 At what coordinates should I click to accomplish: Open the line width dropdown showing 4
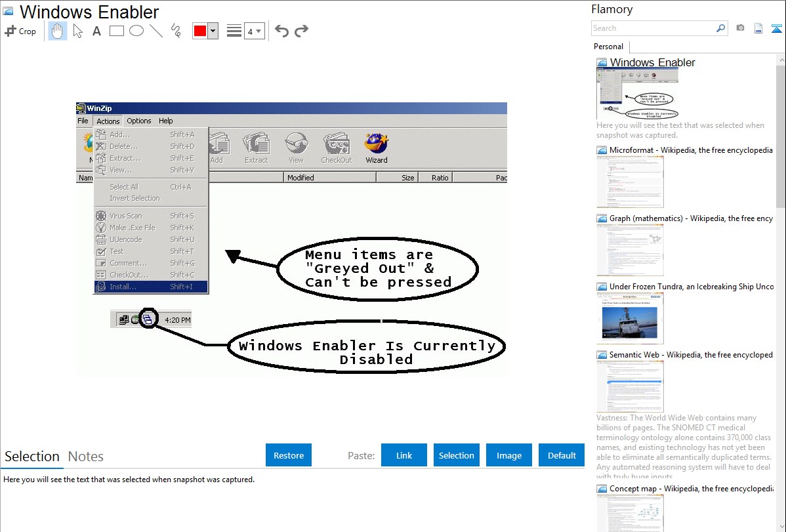click(254, 31)
